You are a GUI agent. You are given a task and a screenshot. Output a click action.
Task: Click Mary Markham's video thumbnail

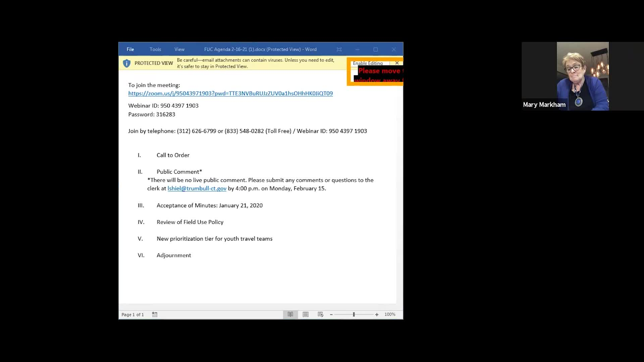[583, 76]
